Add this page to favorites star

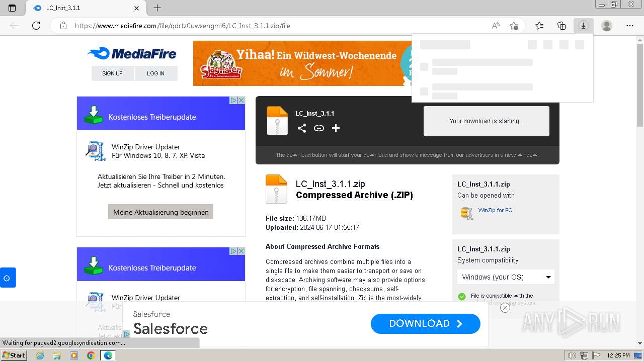coord(514,26)
